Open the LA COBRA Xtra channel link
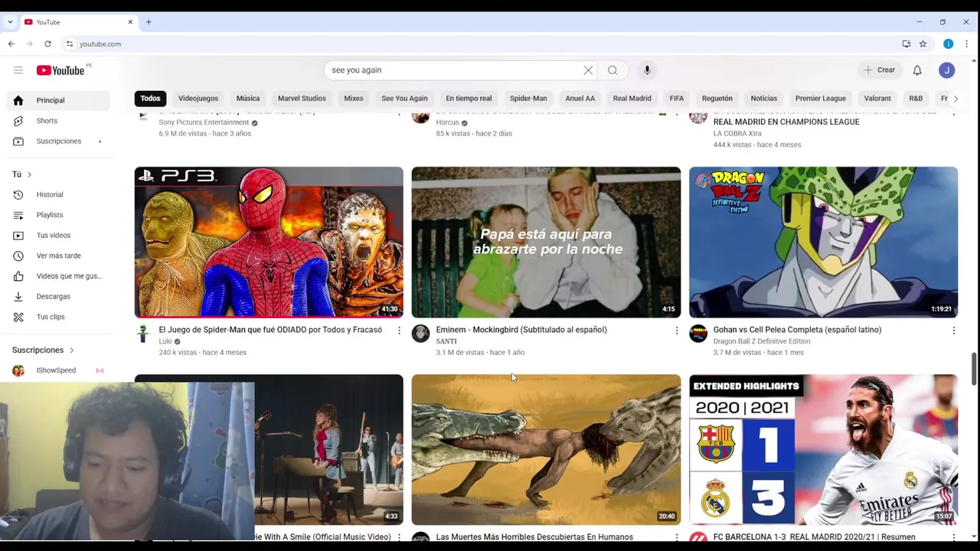This screenshot has height=551, width=980. 737,134
